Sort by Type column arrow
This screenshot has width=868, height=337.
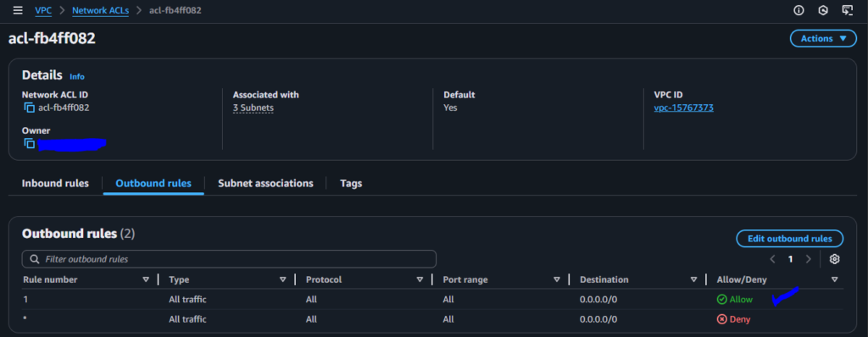(283, 279)
